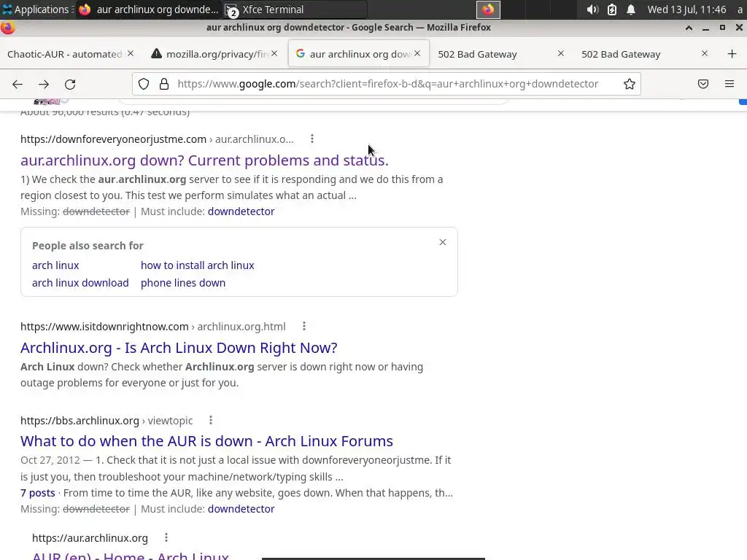This screenshot has height=560, width=747.
Task: Search for phone lines down suggestion
Action: pyautogui.click(x=183, y=283)
